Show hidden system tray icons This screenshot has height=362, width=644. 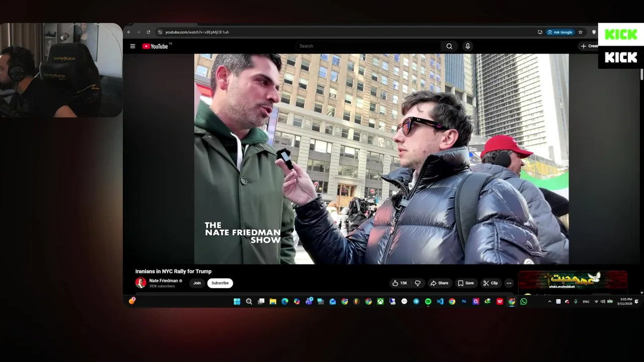click(x=549, y=302)
